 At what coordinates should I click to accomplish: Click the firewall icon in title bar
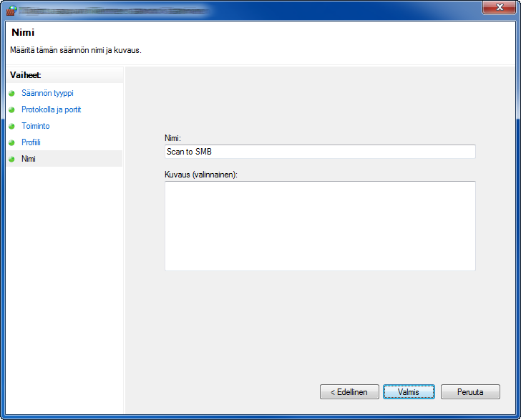pos(11,11)
